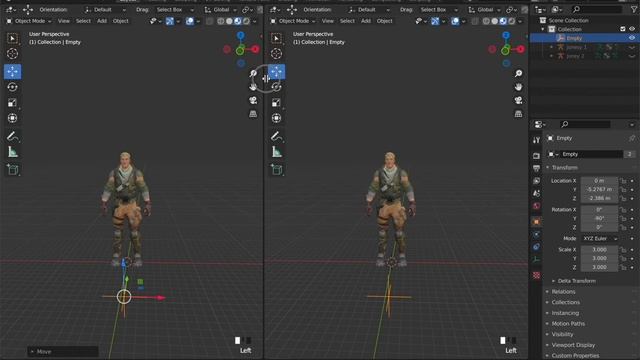Screen dimensions: 640x360
Task: Activate the Move tool in left viewport
Action: 13,71
